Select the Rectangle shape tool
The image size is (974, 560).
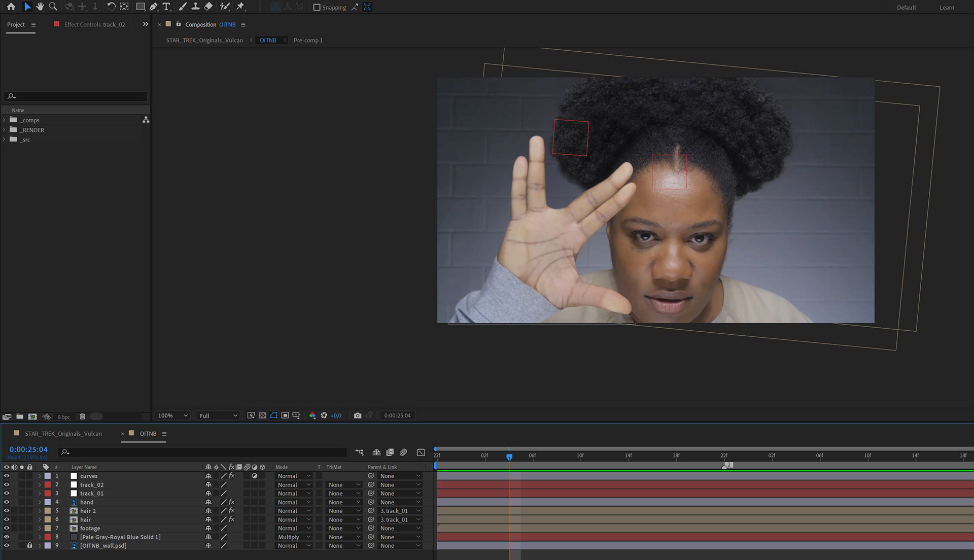141,7
